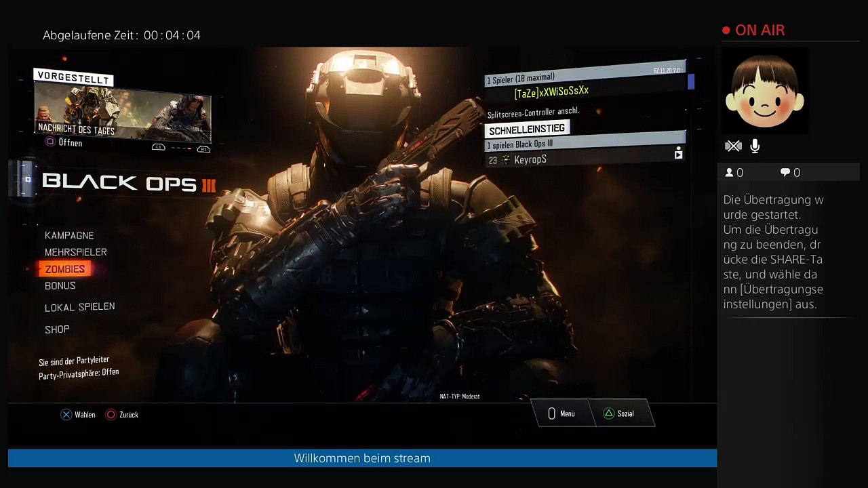Click the square button icon beside Öffnen
The image size is (868, 488).
[50, 142]
